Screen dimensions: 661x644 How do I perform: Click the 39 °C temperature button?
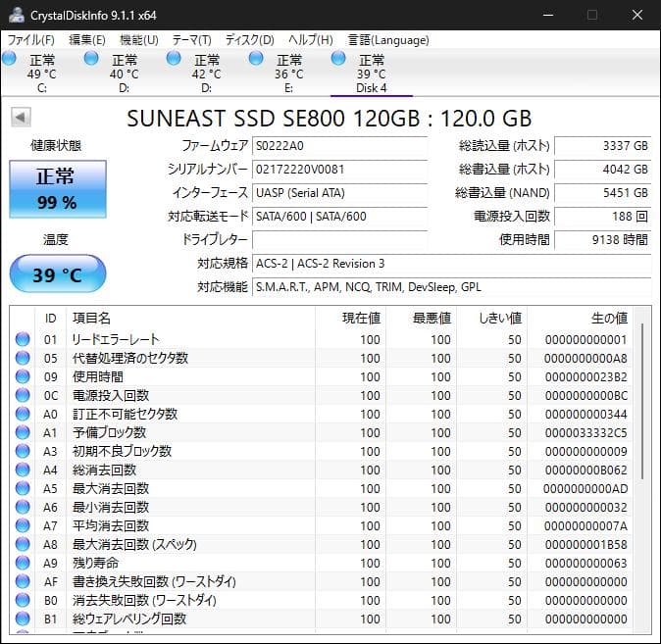pos(57,274)
